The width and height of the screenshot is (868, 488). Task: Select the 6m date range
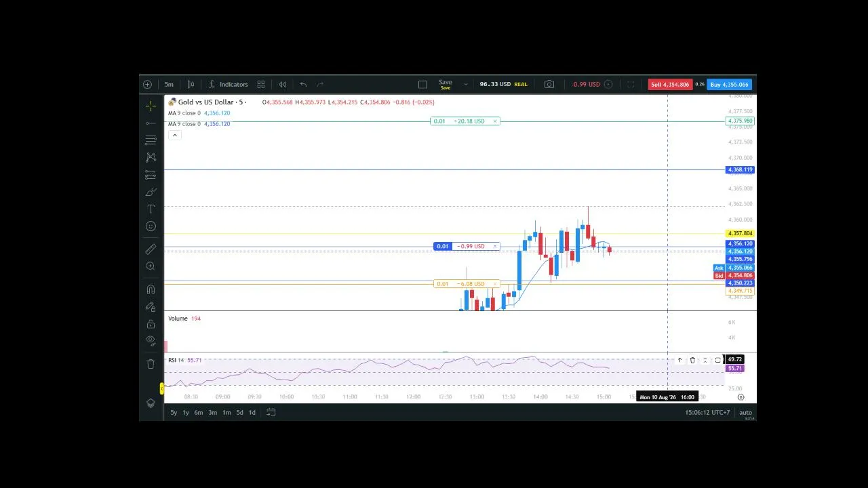[199, 413]
